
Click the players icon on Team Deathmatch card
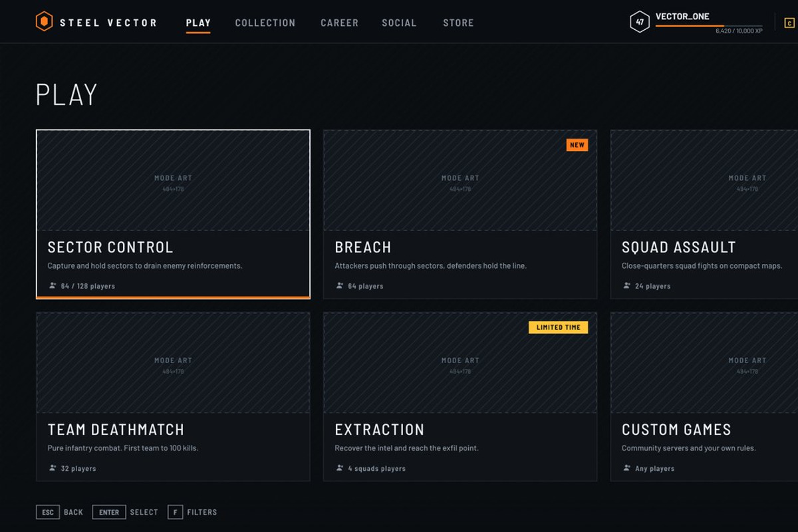pyautogui.click(x=53, y=468)
